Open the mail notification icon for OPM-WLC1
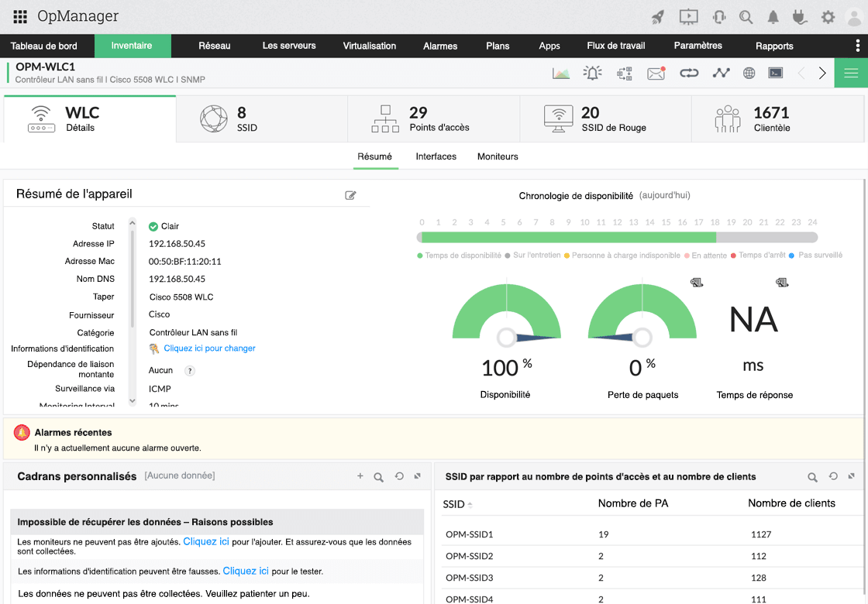Screen dimensions: 868x604 655,73
